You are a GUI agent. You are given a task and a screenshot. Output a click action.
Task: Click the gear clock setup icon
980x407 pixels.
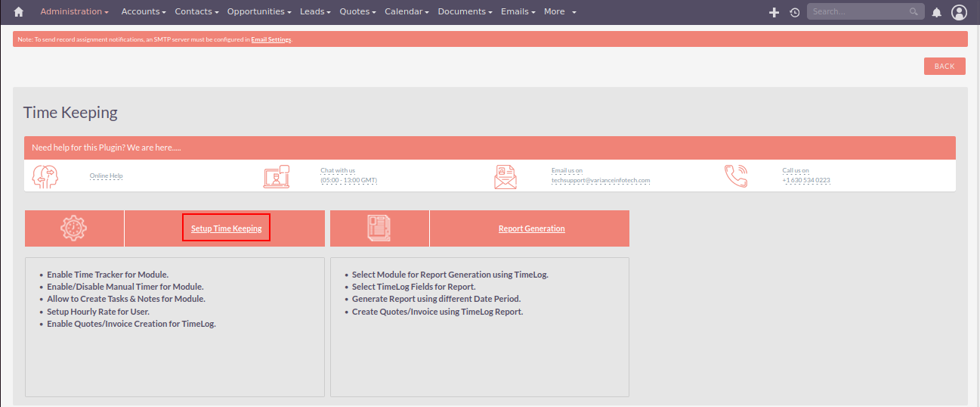pos(74,228)
